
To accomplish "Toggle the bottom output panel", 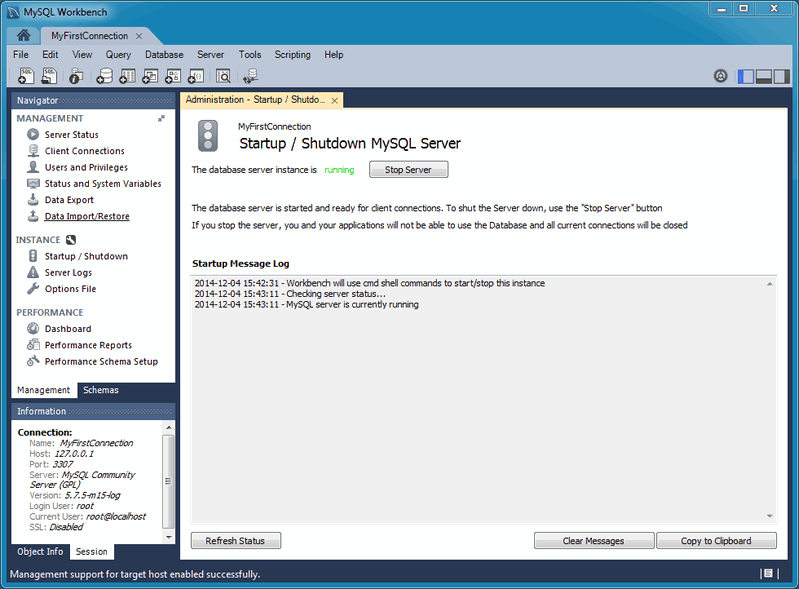I will (763, 76).
